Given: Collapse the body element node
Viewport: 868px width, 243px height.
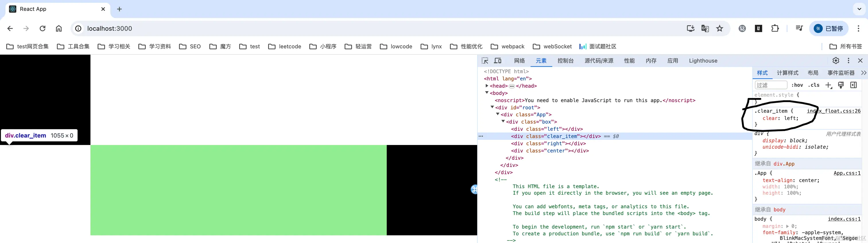Looking at the screenshot, I should tap(487, 93).
